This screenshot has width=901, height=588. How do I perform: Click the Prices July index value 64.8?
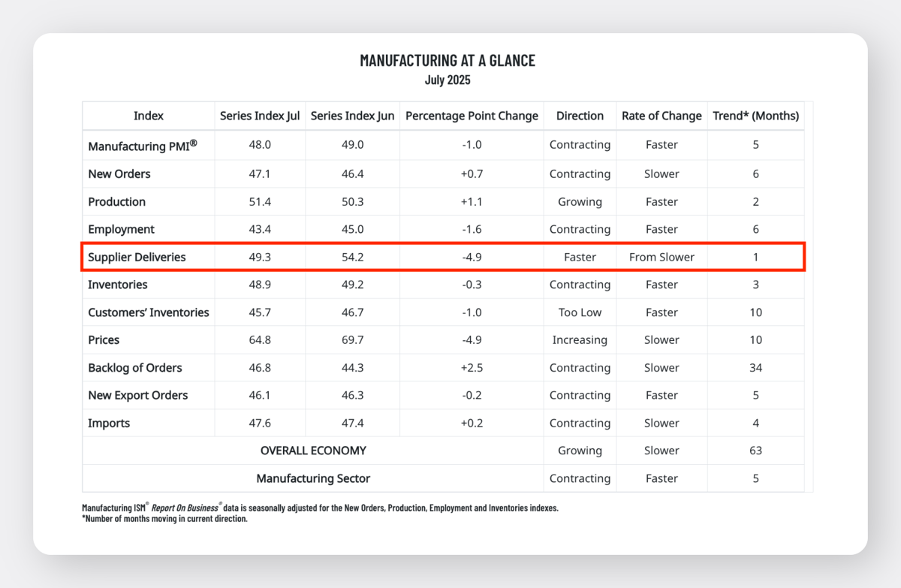pyautogui.click(x=260, y=340)
